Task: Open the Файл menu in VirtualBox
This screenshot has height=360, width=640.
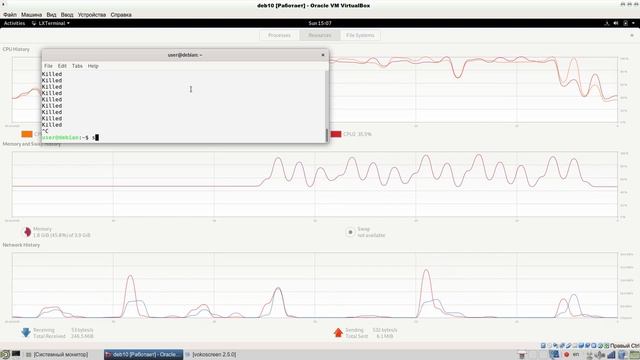Action: 10,14
